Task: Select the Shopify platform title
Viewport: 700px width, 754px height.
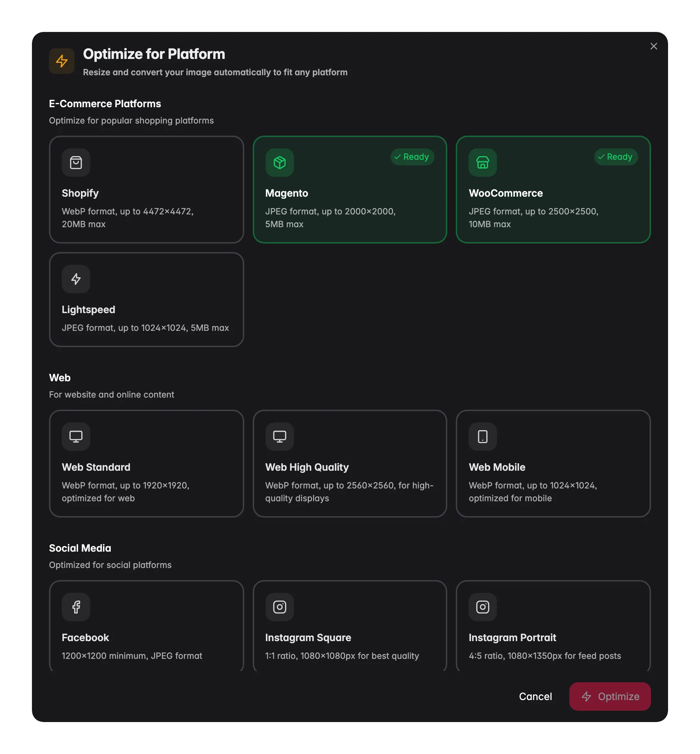Action: coord(80,193)
